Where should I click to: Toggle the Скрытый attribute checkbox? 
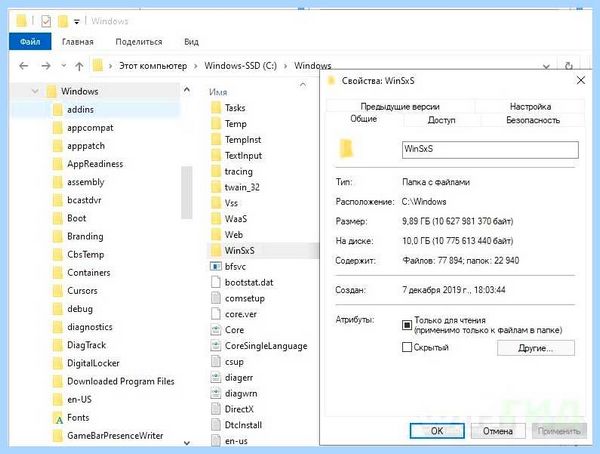pyautogui.click(x=407, y=347)
